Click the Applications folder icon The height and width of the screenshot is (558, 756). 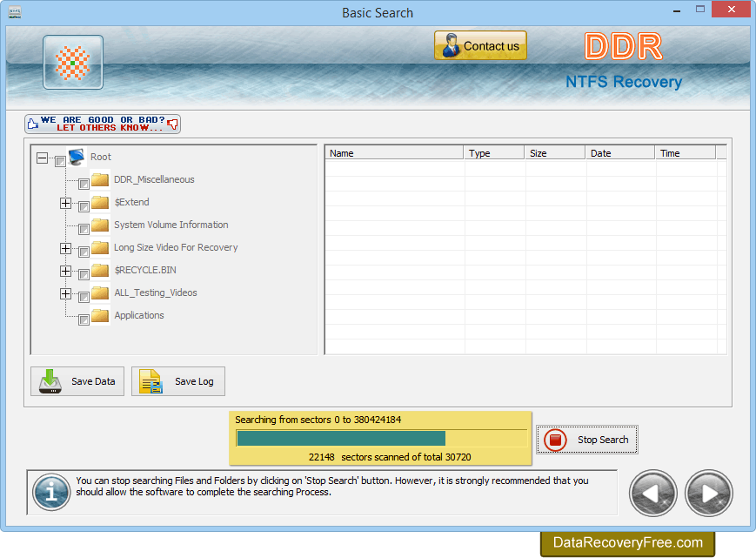click(100, 315)
